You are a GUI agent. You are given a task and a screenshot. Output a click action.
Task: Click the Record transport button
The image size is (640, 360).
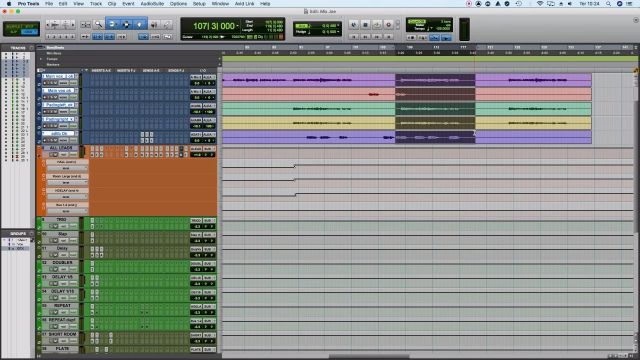[389, 25]
